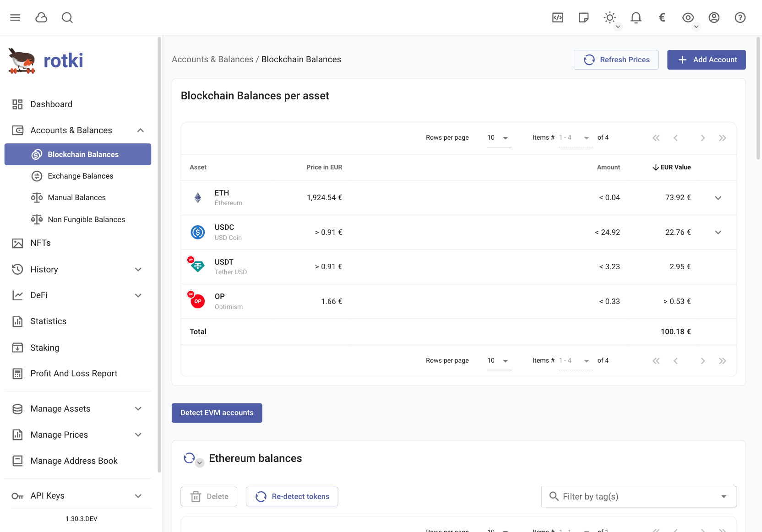This screenshot has height=532, width=762.
Task: Expand the USDC row details
Action: click(718, 232)
